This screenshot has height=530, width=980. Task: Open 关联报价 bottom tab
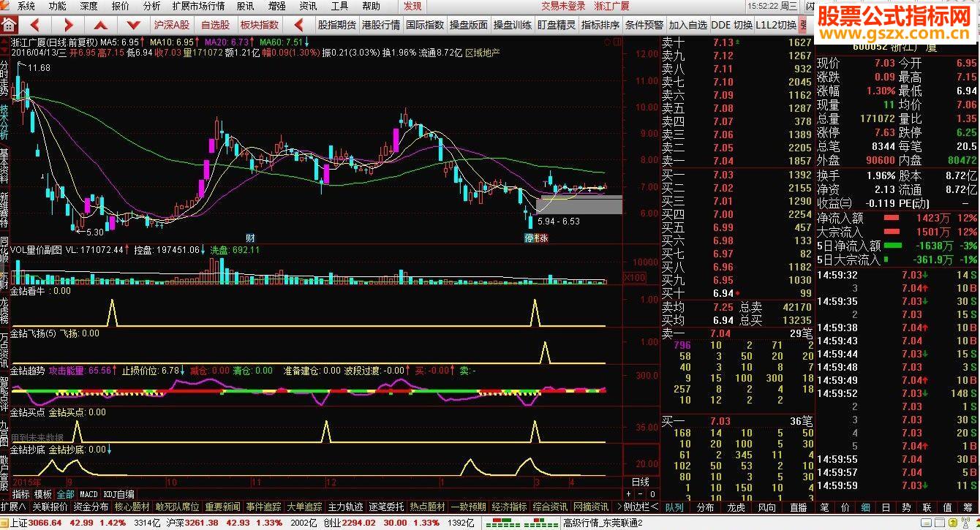(50, 507)
